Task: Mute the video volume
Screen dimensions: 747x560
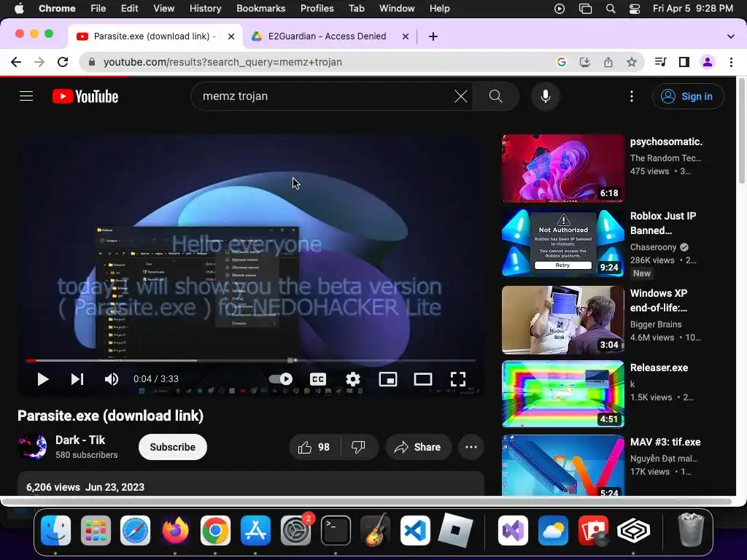Action: coord(112,379)
